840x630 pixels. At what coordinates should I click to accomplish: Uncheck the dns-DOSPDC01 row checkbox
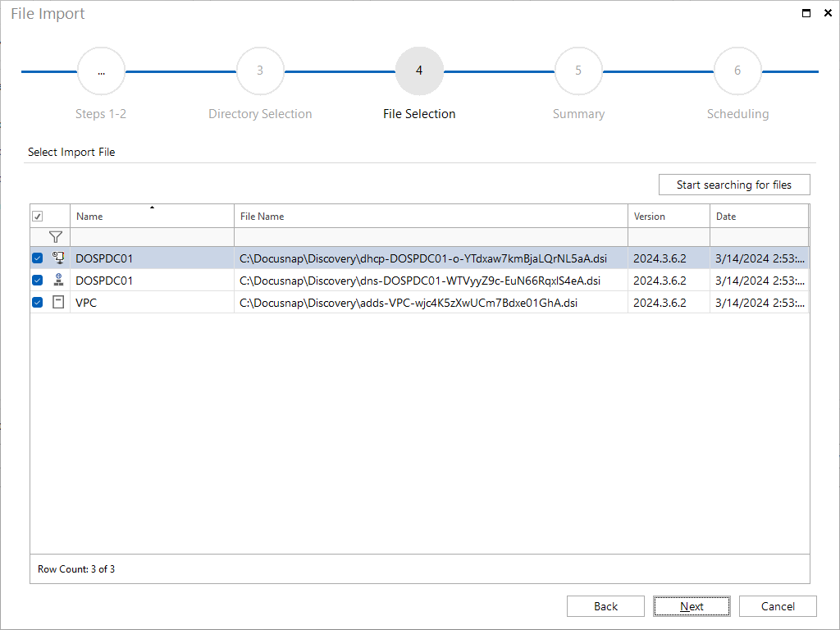pyautogui.click(x=38, y=281)
